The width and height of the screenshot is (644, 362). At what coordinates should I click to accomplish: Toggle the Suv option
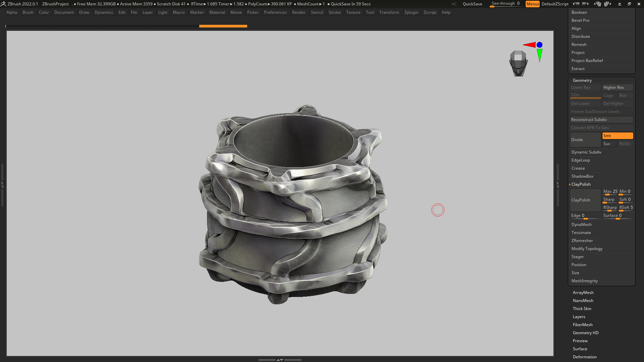[x=609, y=144]
